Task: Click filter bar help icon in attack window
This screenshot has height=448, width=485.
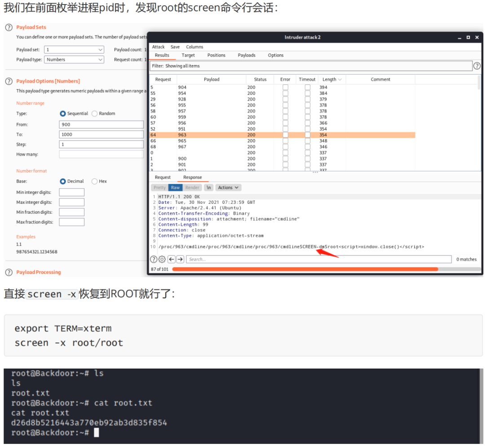Action: (477, 66)
